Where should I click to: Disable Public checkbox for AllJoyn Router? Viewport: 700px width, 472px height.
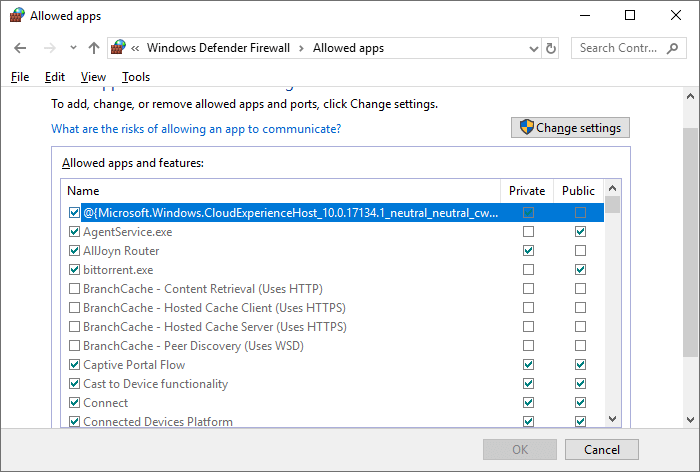580,251
